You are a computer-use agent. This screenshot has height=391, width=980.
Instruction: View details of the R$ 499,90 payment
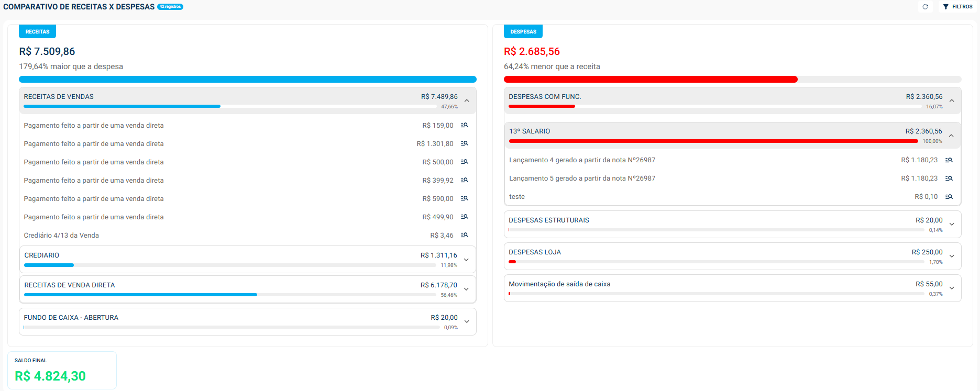tap(464, 217)
